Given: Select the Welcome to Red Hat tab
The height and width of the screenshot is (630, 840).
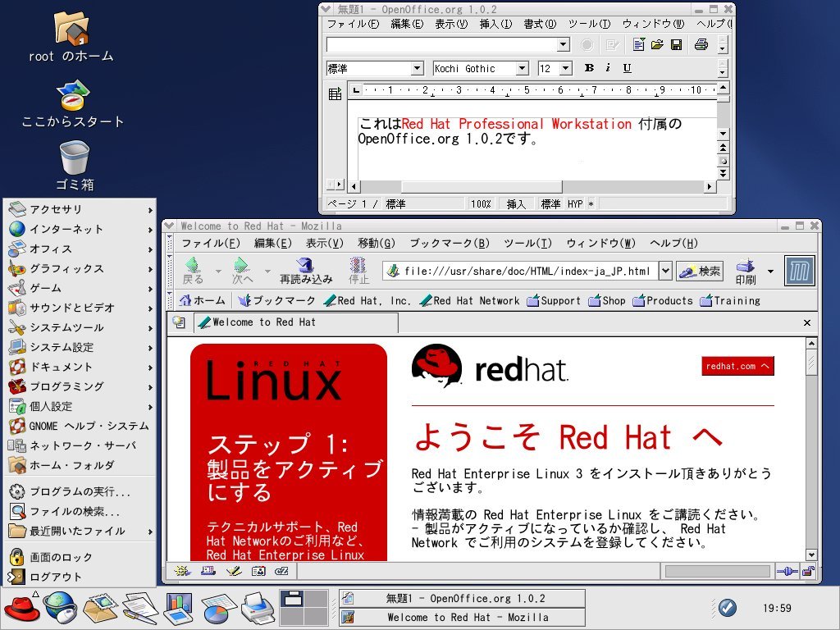Looking at the screenshot, I should (295, 322).
